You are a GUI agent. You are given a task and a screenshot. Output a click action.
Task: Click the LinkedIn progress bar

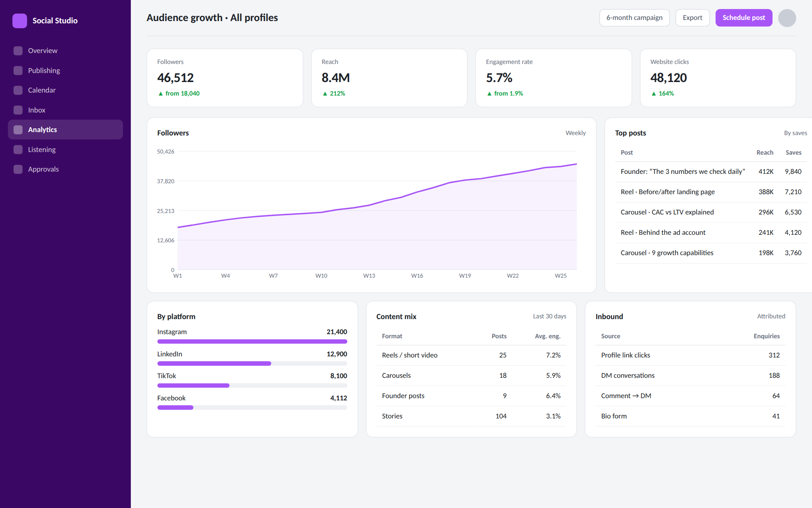coord(252,364)
